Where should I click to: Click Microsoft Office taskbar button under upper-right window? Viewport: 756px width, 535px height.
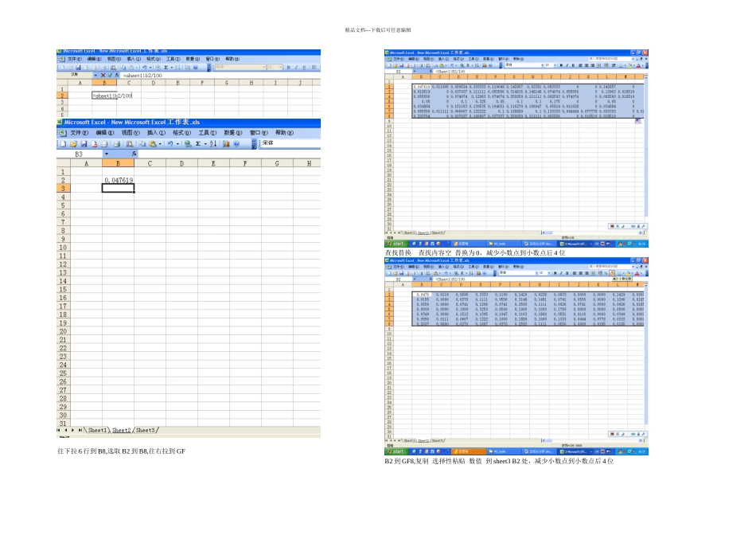click(x=575, y=244)
